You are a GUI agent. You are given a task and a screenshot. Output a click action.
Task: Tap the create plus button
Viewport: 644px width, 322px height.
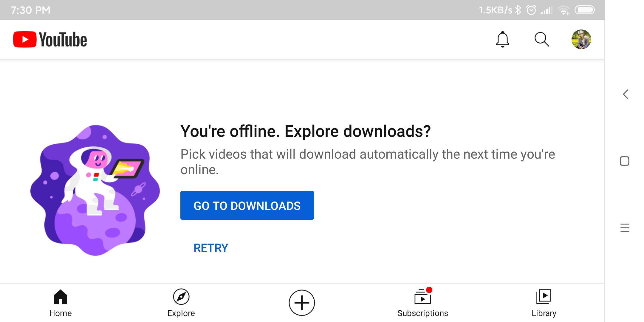pos(302,303)
